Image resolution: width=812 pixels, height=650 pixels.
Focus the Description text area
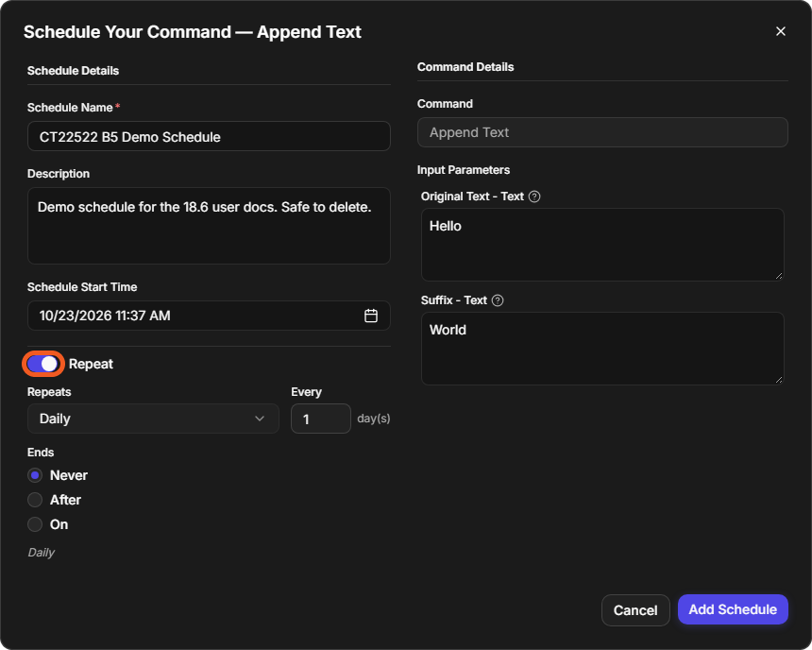209,226
